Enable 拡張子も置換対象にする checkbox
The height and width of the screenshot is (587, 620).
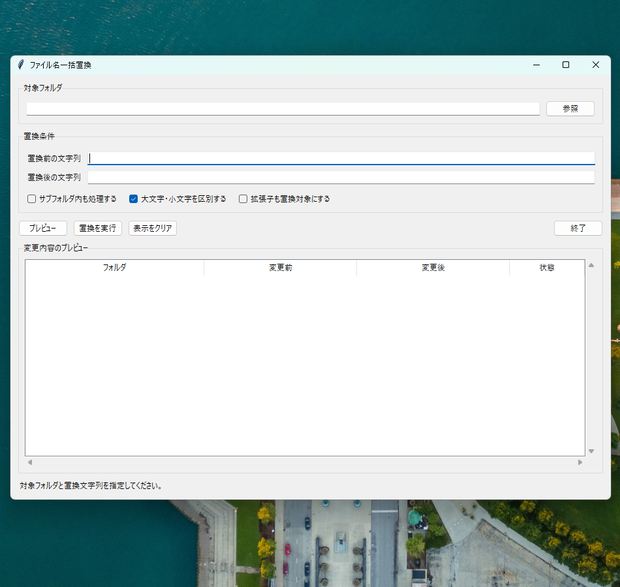click(243, 199)
